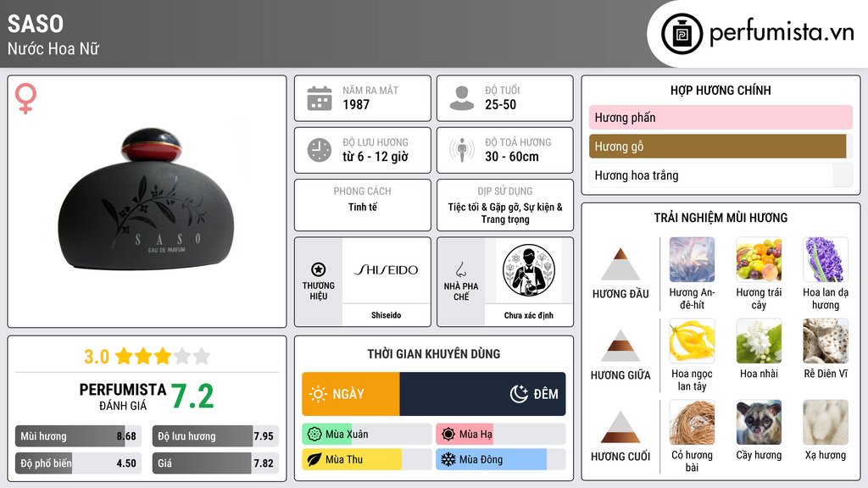Click the Độ lưu hương 7.95 rating bar
Image resolution: width=868 pixels, height=488 pixels.
pyautogui.click(x=216, y=436)
